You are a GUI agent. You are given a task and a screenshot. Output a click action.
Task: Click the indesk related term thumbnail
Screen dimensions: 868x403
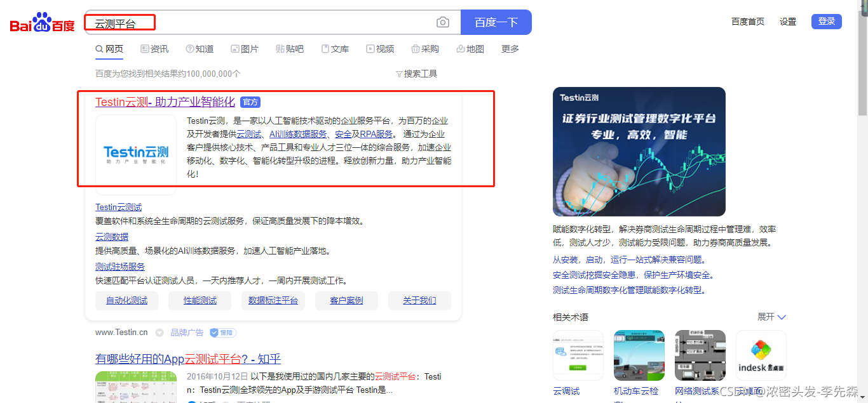761,355
